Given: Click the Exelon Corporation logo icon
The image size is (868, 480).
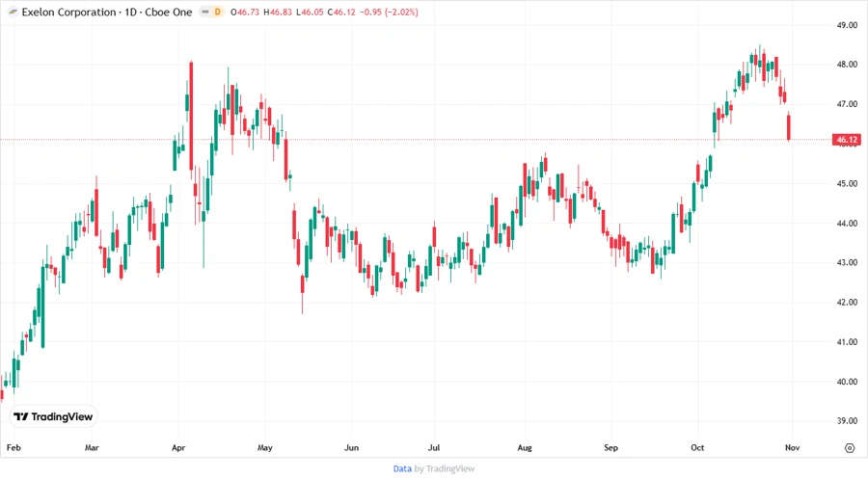Looking at the screenshot, I should coord(13,12).
